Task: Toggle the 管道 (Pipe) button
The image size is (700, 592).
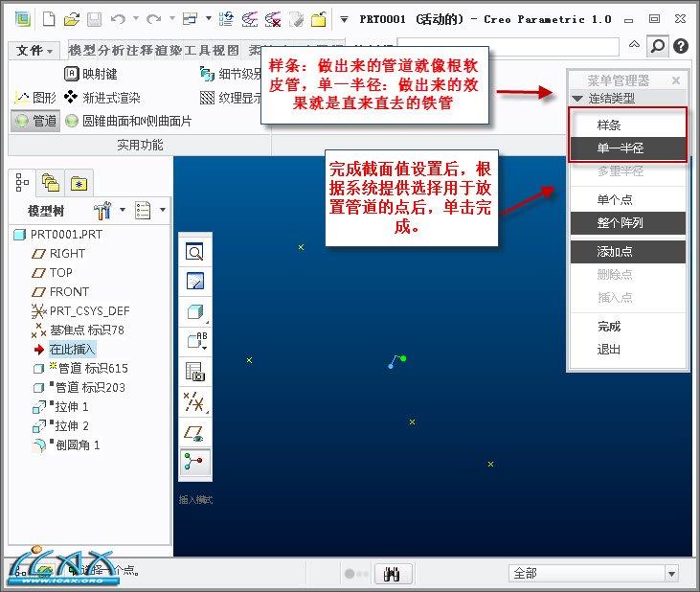Action: pyautogui.click(x=35, y=121)
